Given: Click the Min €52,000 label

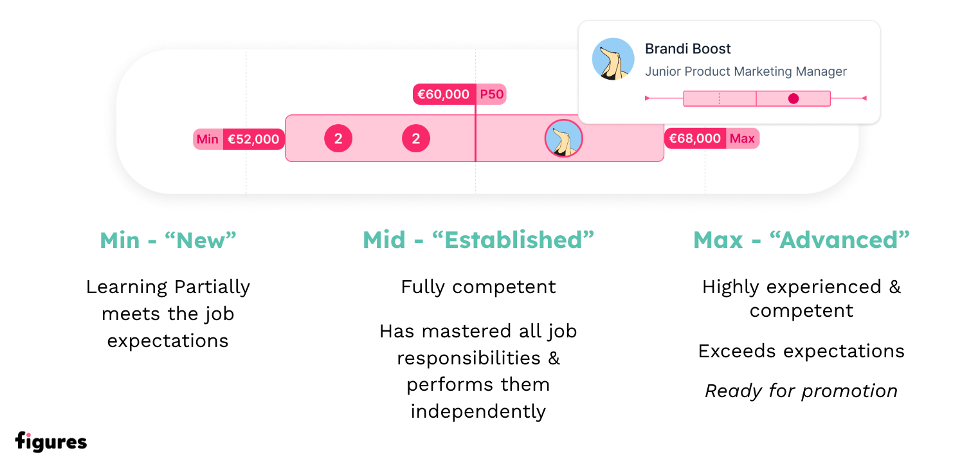Looking at the screenshot, I should pyautogui.click(x=239, y=139).
